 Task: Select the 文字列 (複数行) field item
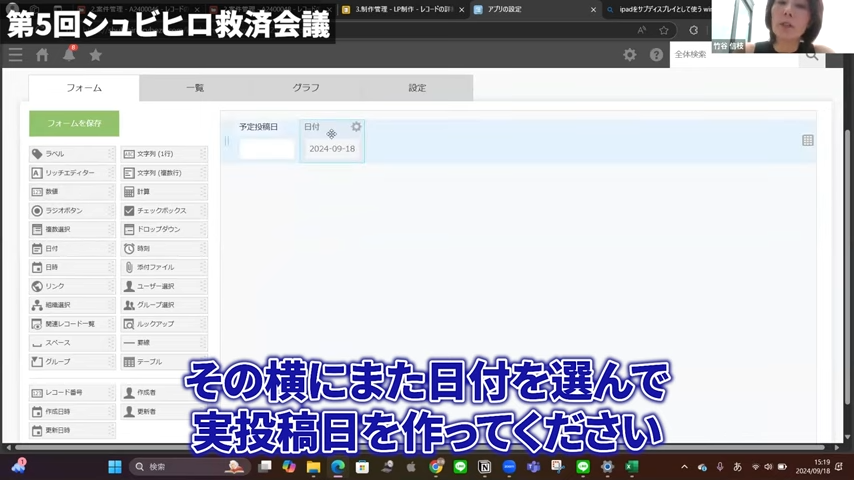pyautogui.click(x=164, y=173)
